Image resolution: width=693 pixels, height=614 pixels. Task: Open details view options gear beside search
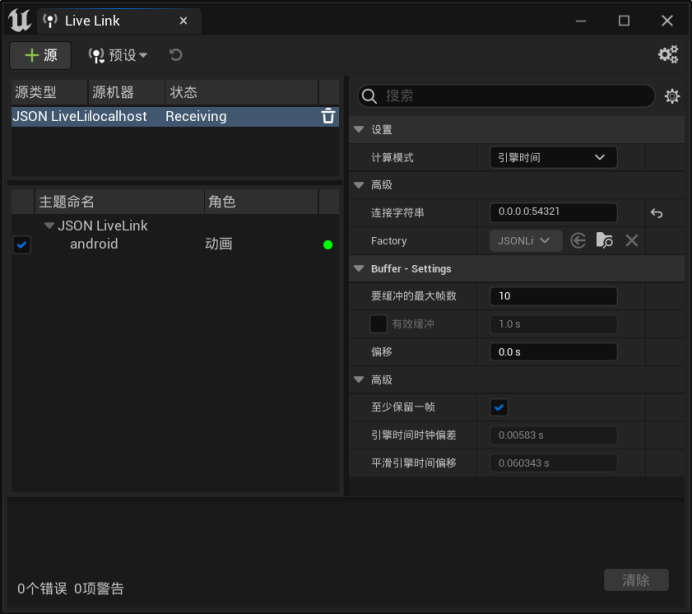672,96
